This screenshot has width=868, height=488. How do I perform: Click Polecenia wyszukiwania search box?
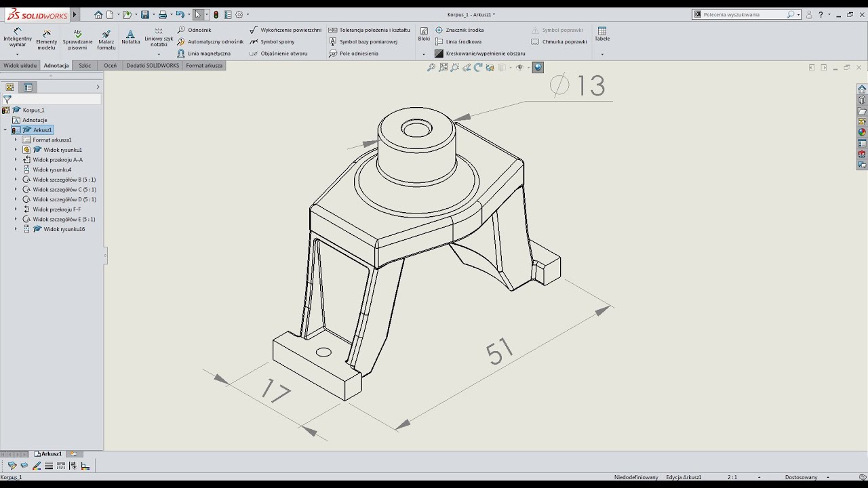[745, 14]
